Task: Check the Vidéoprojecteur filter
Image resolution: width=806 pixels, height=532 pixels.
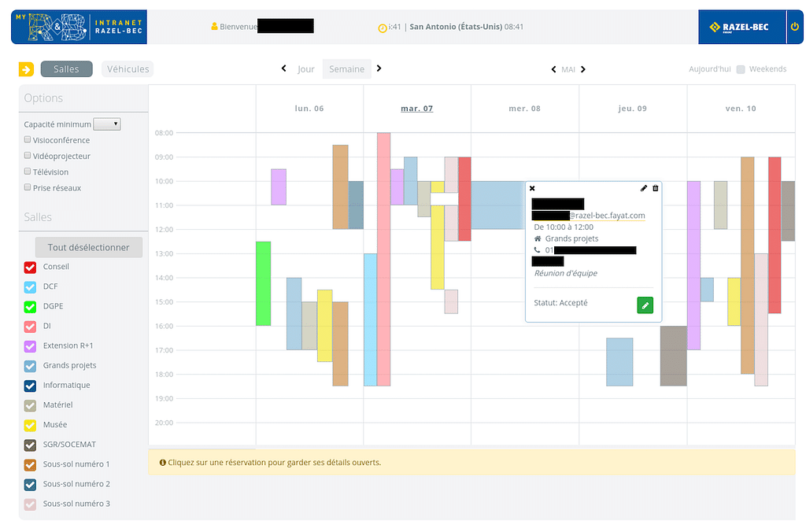Action: tap(28, 156)
